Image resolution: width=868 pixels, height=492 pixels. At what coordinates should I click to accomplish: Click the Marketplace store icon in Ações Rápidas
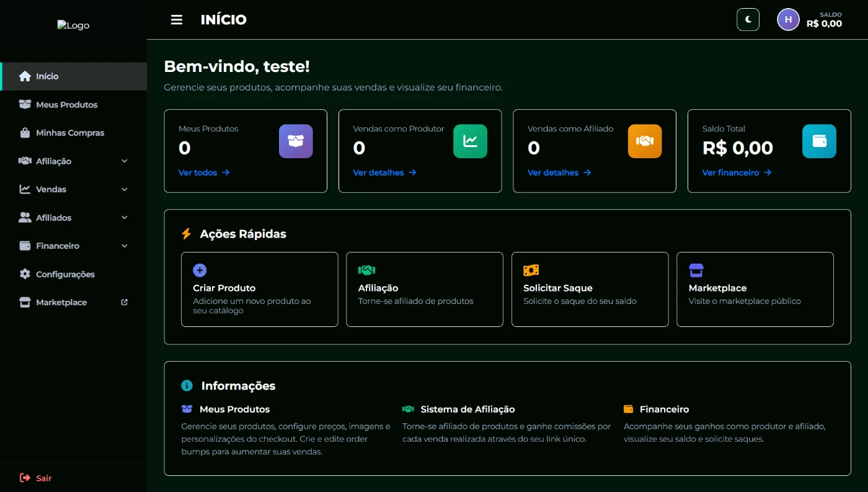(x=696, y=271)
